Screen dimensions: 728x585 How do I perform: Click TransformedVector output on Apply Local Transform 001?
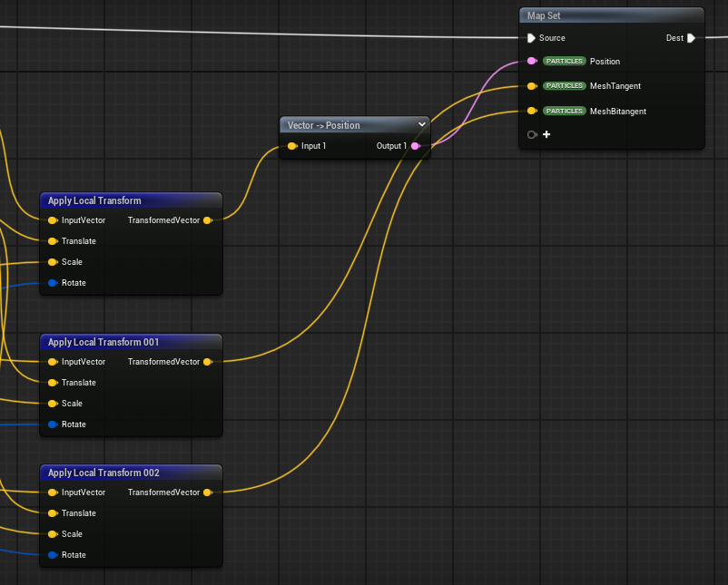tap(208, 362)
